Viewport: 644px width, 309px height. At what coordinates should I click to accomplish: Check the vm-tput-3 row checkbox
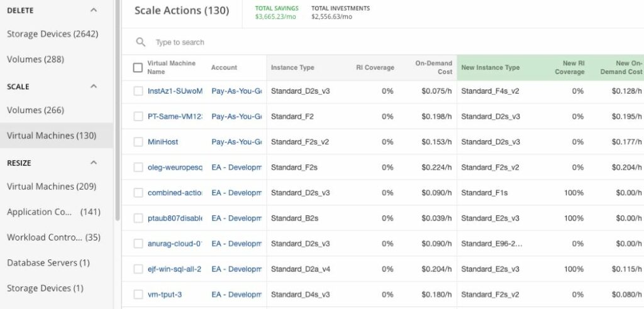click(x=138, y=295)
